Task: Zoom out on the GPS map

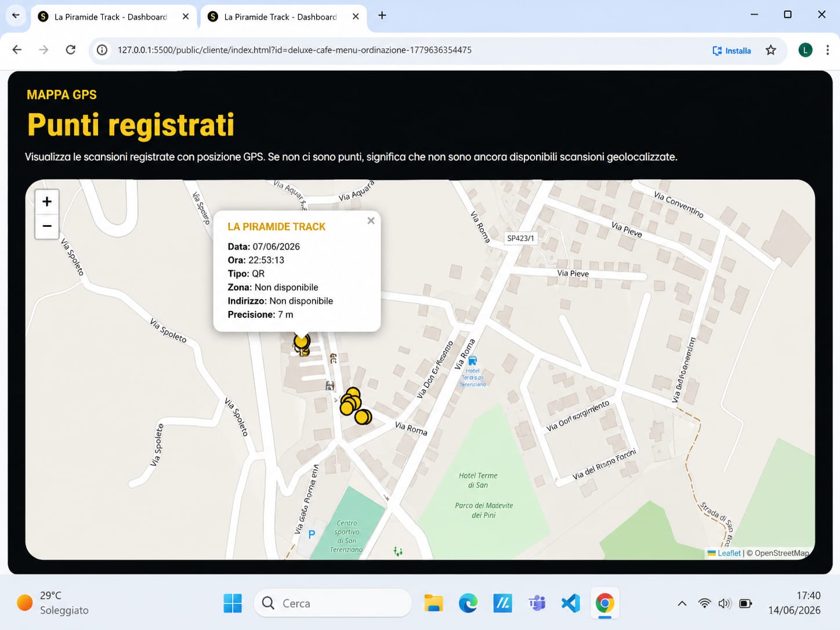Action: 47,226
